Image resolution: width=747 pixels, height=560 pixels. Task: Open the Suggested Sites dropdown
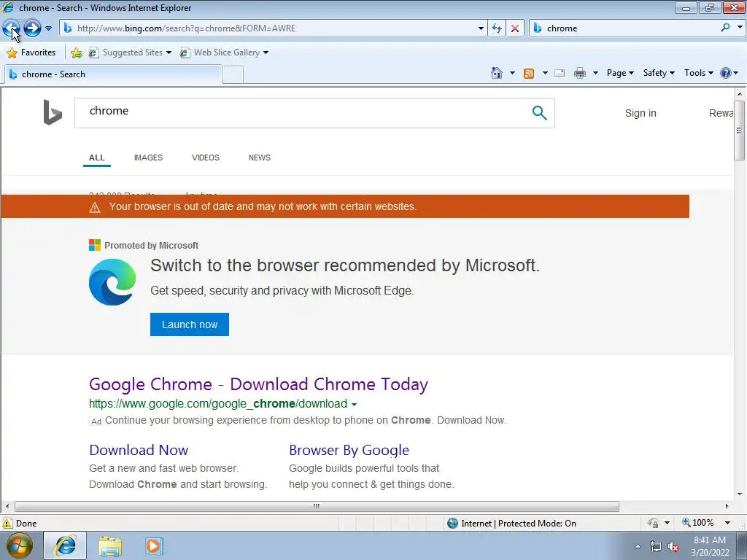click(x=130, y=52)
